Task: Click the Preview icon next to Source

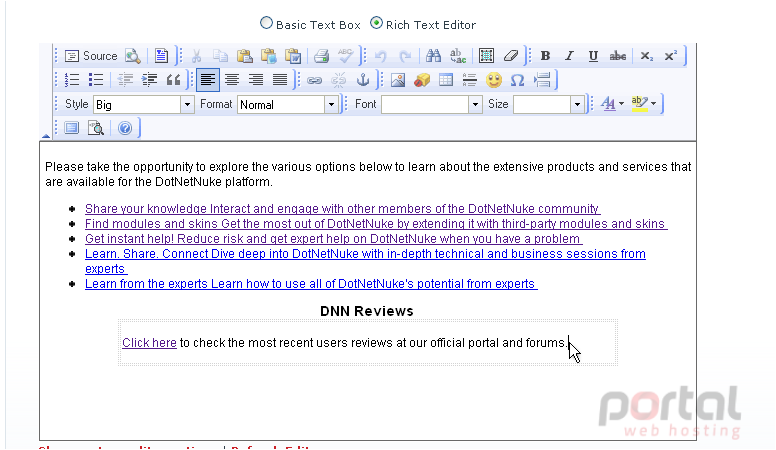Action: point(133,56)
